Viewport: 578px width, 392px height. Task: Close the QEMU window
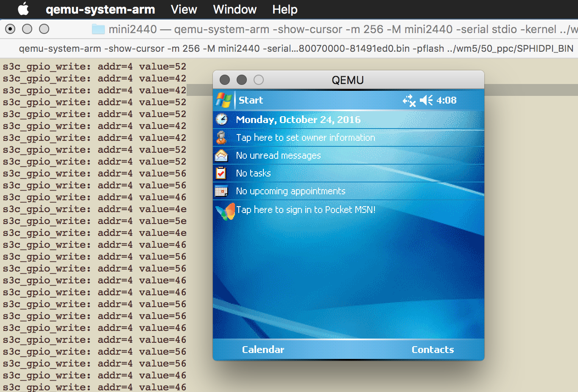point(225,80)
